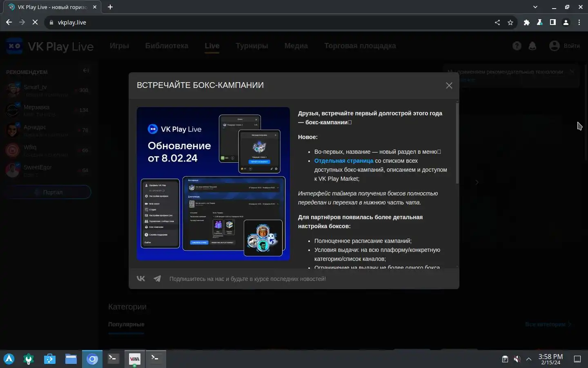Open the SweetEgor channel
Image resolution: width=588 pixels, height=368 pixels.
point(48,171)
